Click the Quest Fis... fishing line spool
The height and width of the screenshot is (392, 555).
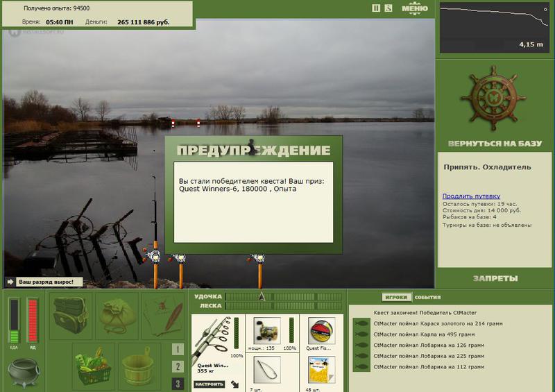pyautogui.click(x=321, y=331)
